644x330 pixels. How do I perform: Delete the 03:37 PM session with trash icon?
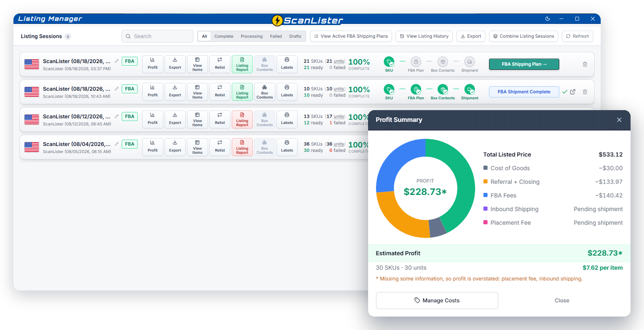click(x=585, y=64)
